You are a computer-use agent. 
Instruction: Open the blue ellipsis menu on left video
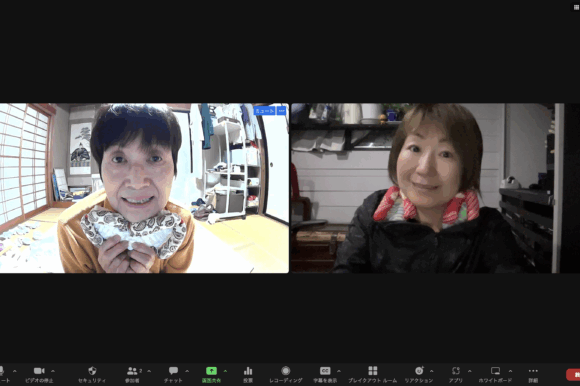coord(281,111)
